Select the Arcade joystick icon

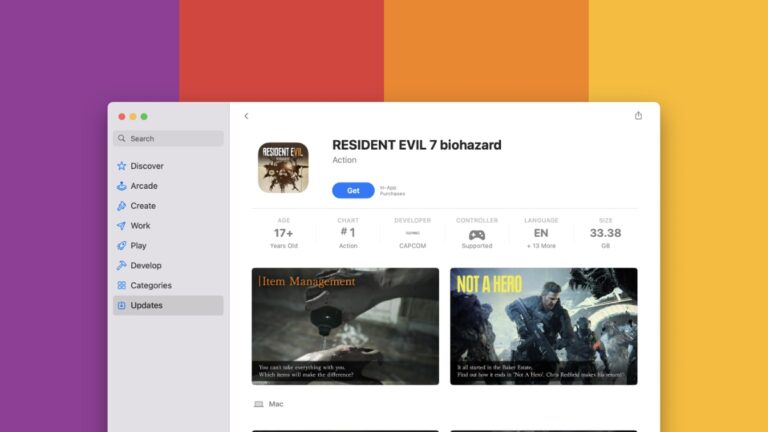pos(121,186)
